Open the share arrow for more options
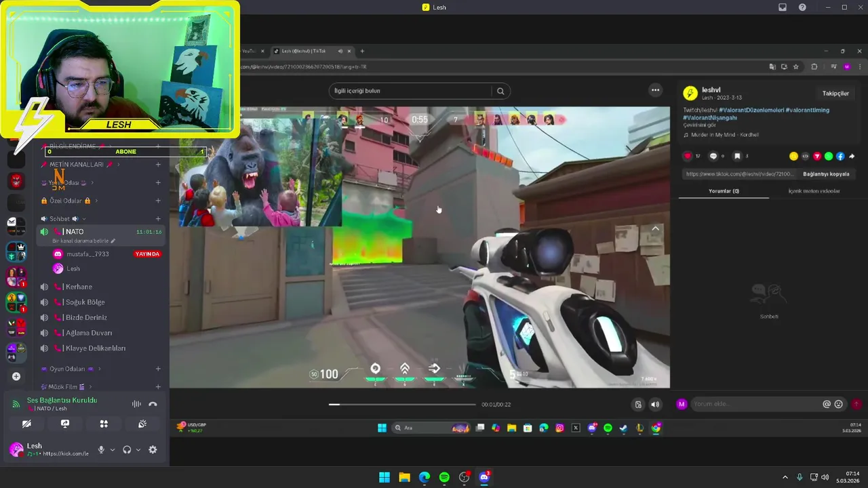The height and width of the screenshot is (488, 868). point(852,156)
